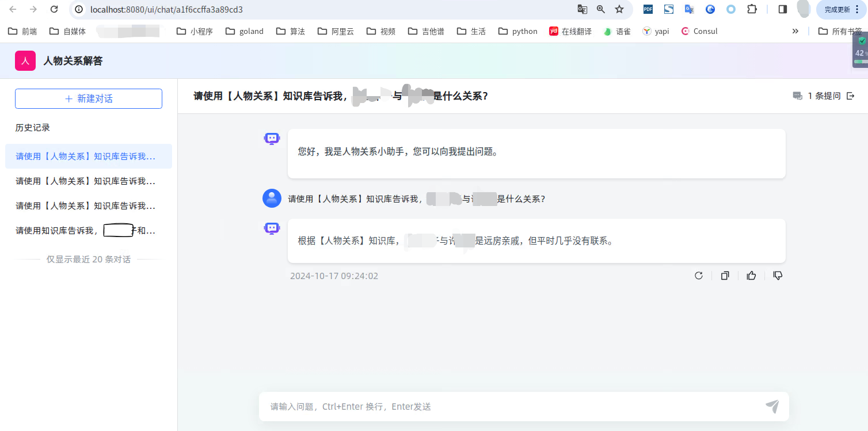Click the 新建对话 button
The height and width of the screenshot is (431, 868).
pyautogui.click(x=89, y=98)
